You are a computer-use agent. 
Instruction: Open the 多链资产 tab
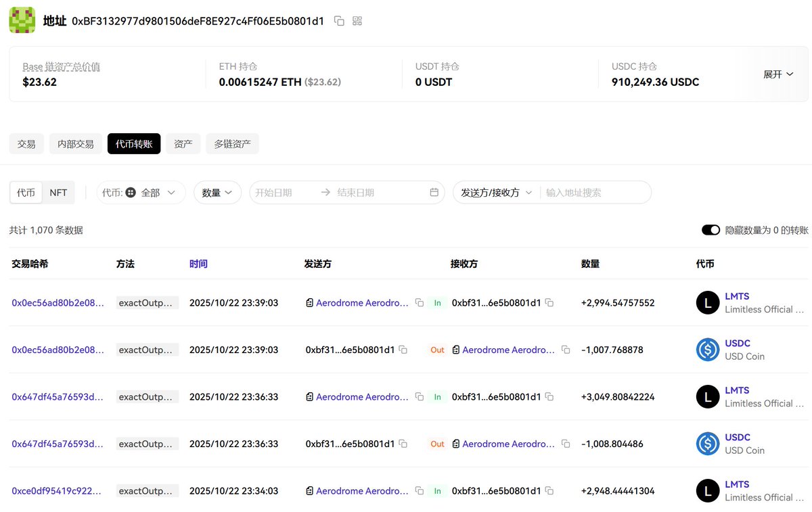[x=232, y=144]
